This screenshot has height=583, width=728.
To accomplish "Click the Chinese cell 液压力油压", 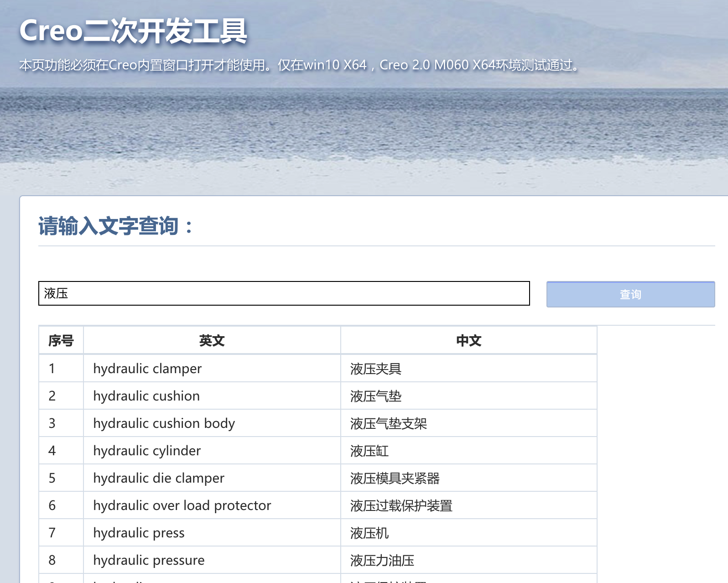I will click(x=469, y=560).
